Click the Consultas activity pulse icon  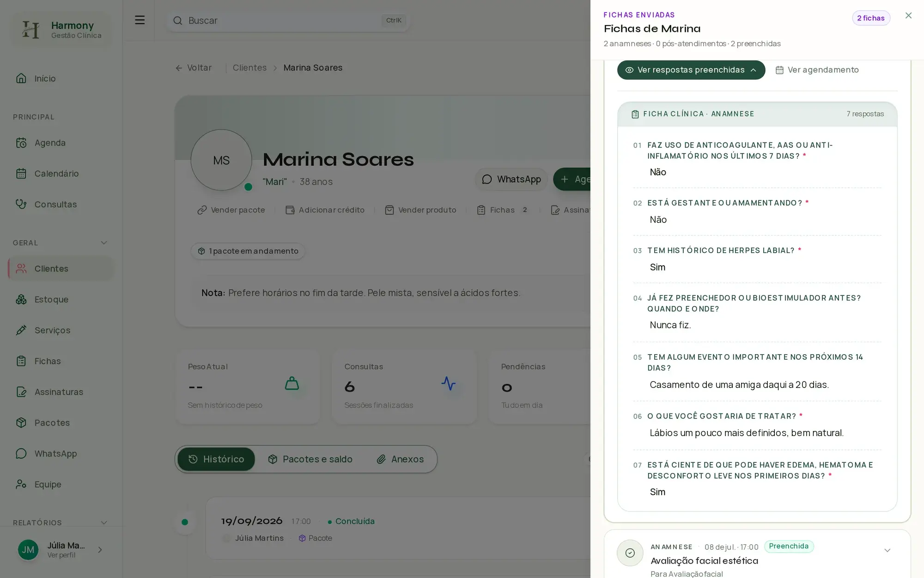pos(448,383)
